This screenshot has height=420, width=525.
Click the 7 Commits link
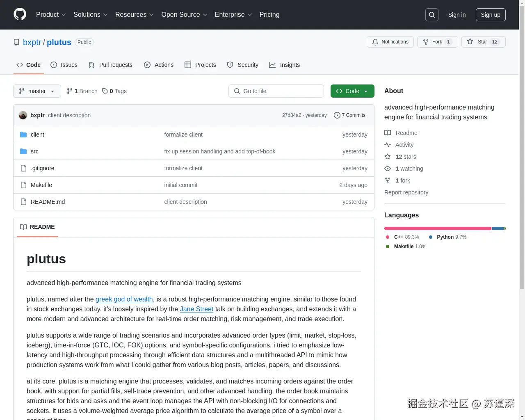click(350, 115)
